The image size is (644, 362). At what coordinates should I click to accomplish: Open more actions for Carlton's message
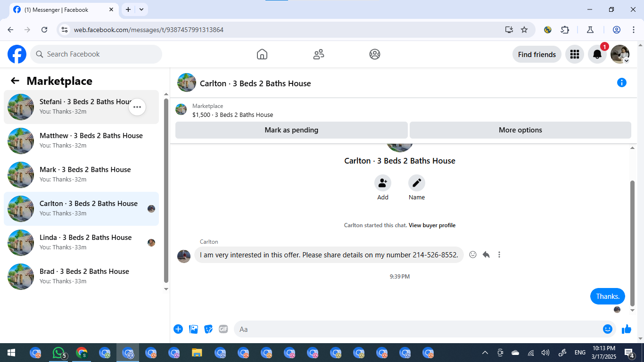pyautogui.click(x=499, y=255)
